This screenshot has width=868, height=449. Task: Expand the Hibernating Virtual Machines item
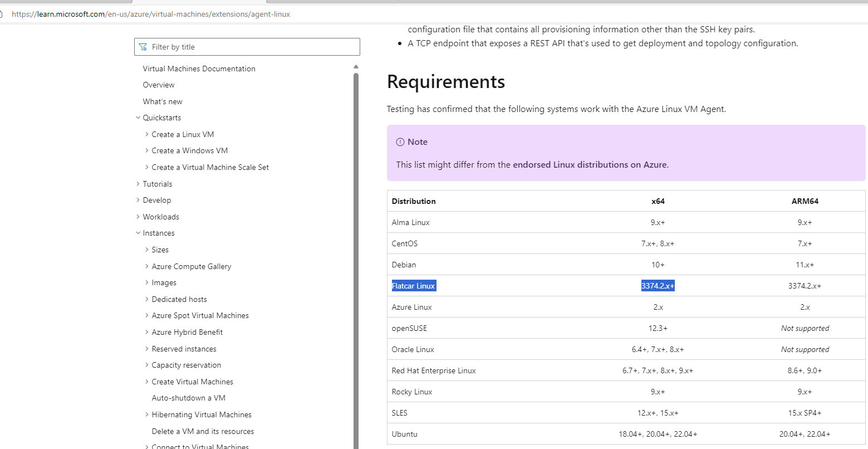[146, 414]
